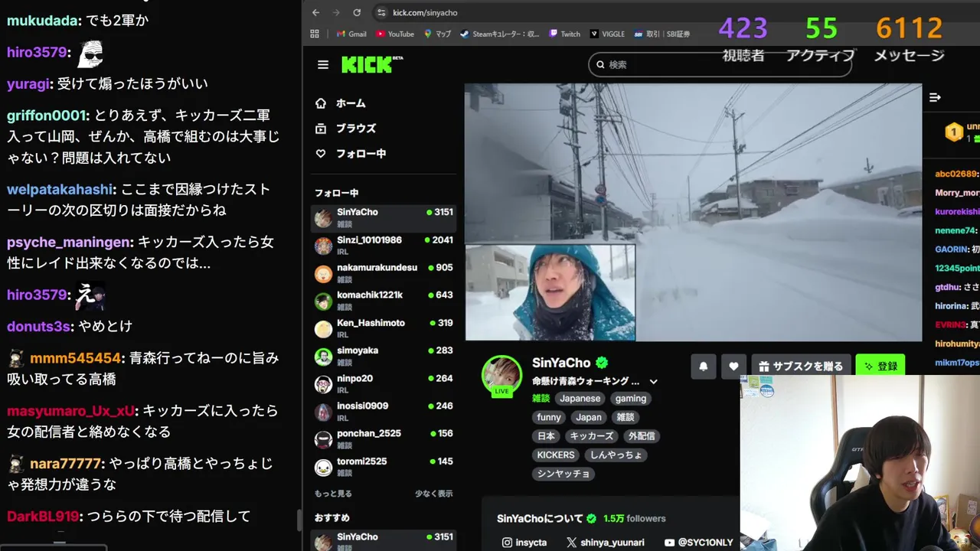Click the サブスクを贈る gift button
Screen dimensions: 980x551
click(x=801, y=367)
